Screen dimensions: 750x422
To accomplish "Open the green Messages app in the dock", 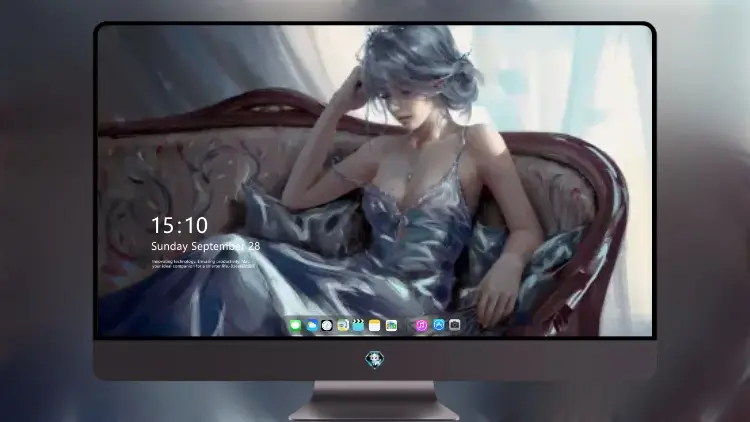I will pyautogui.click(x=296, y=326).
